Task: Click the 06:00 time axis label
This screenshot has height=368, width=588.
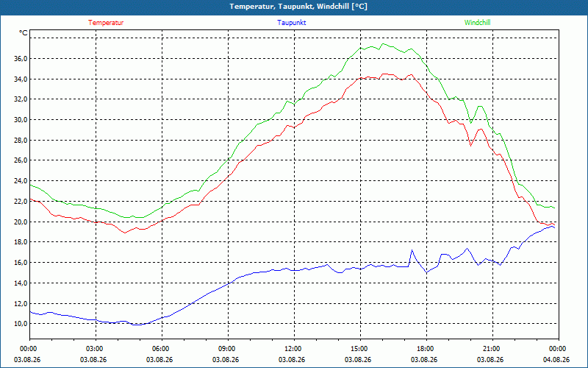Action: 162,349
